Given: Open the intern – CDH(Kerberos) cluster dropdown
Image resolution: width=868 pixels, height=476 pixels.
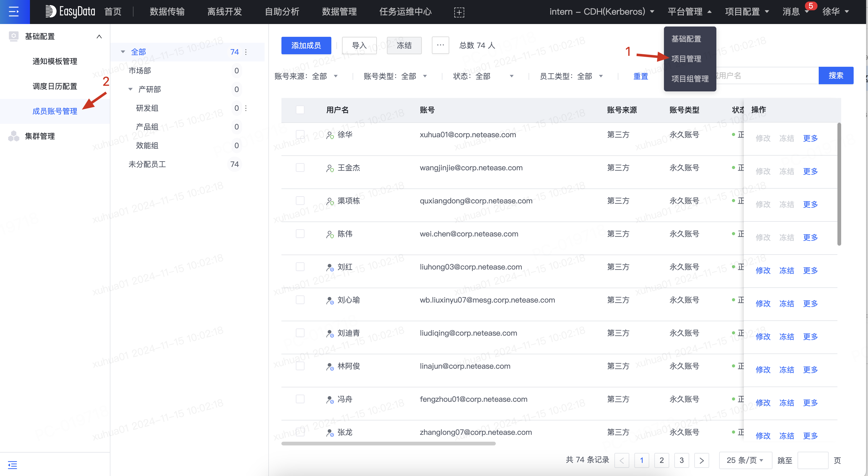Looking at the screenshot, I should (602, 12).
